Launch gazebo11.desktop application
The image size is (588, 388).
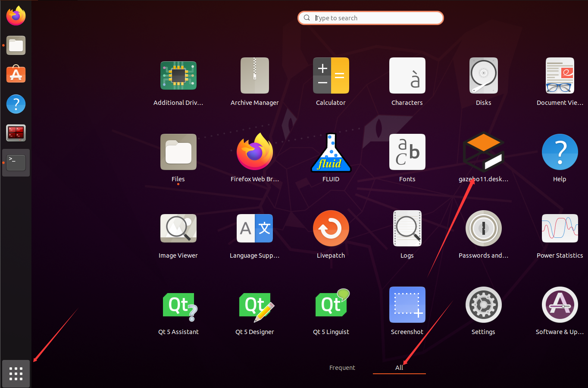point(484,152)
